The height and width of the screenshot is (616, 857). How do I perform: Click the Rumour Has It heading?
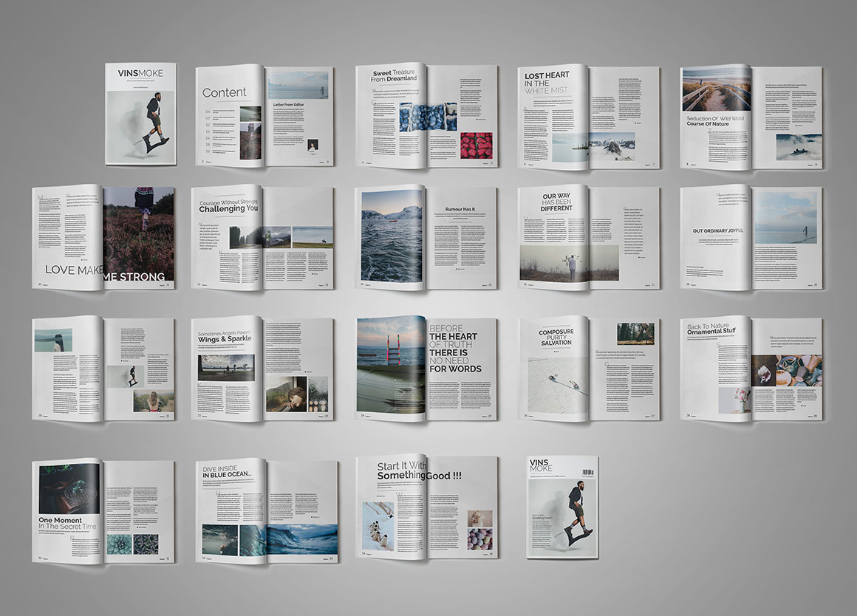(461, 209)
